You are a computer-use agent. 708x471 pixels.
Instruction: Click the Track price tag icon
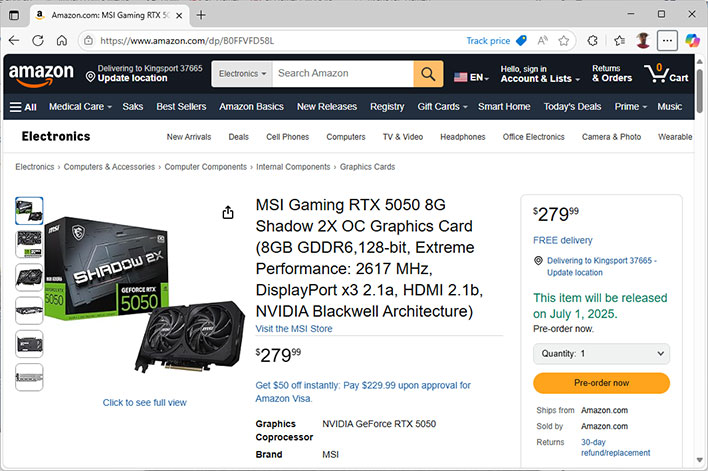521,41
